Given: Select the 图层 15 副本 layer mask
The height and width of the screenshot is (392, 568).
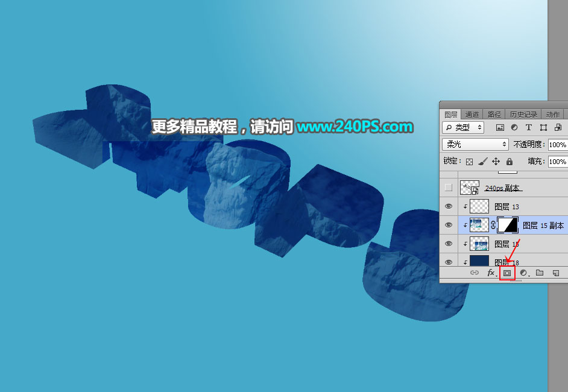Looking at the screenshot, I should coord(508,225).
